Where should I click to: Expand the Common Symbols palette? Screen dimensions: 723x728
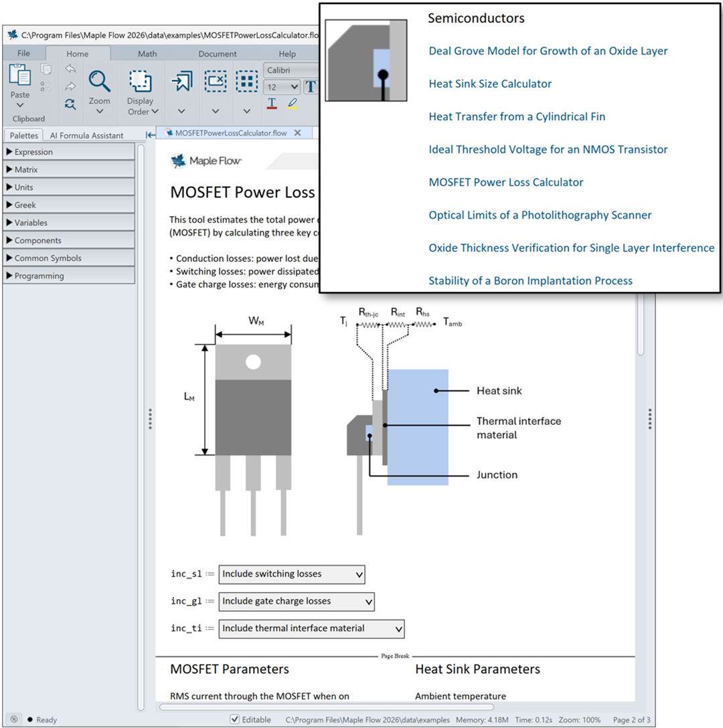click(x=69, y=258)
